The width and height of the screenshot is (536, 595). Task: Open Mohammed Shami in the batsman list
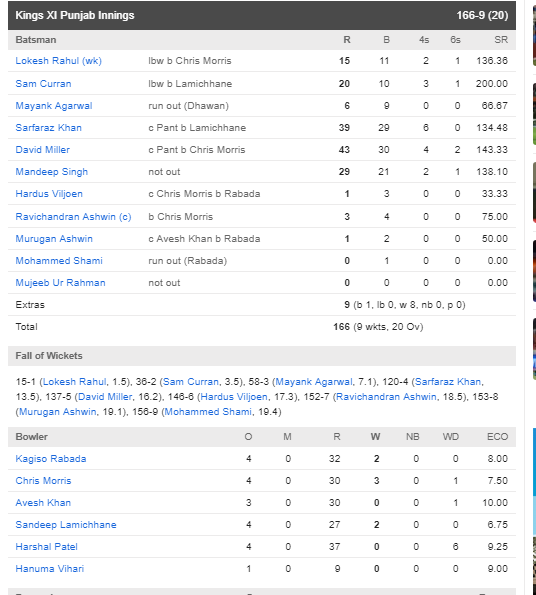[59, 260]
